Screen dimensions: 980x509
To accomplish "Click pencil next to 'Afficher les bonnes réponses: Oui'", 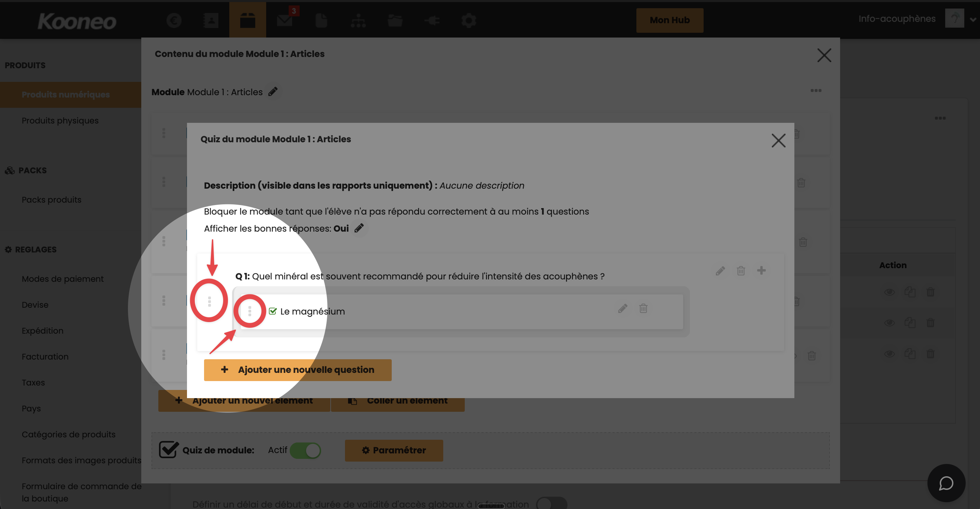I will [x=359, y=228].
